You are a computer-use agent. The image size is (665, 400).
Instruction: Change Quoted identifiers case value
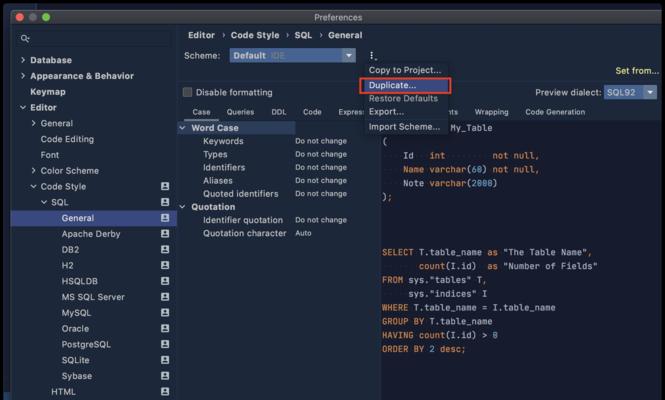pyautogui.click(x=321, y=193)
